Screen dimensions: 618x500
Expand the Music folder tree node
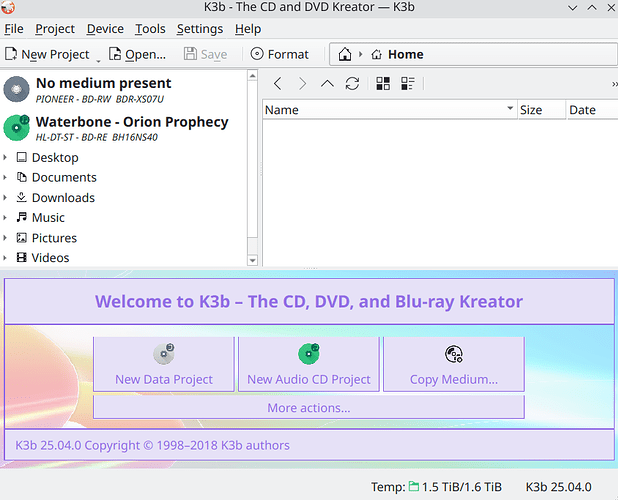tap(5, 217)
